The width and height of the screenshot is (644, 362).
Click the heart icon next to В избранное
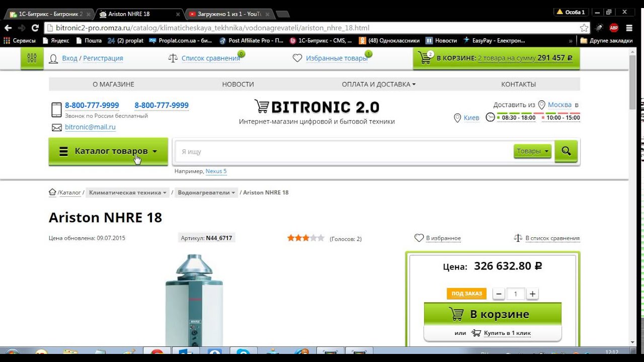point(419,238)
